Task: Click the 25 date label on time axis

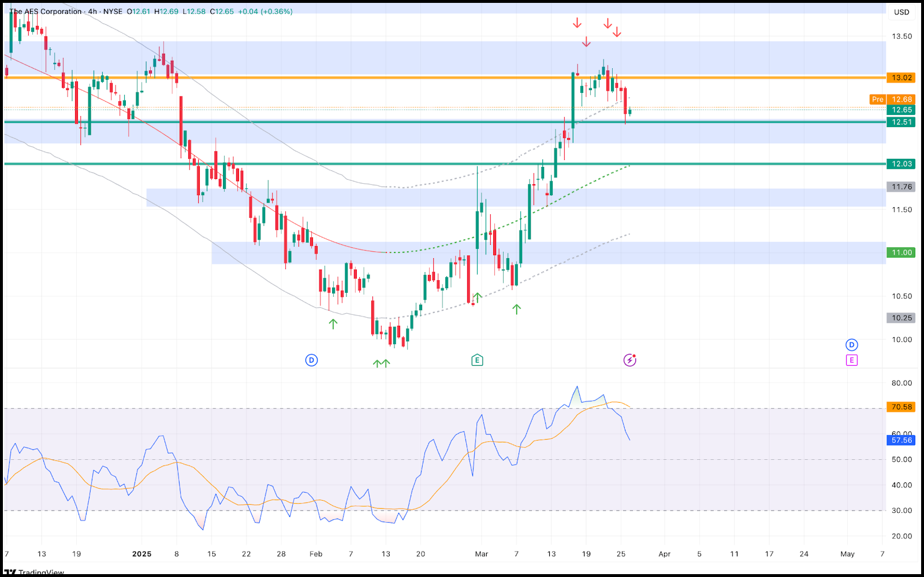Action: pyautogui.click(x=621, y=554)
